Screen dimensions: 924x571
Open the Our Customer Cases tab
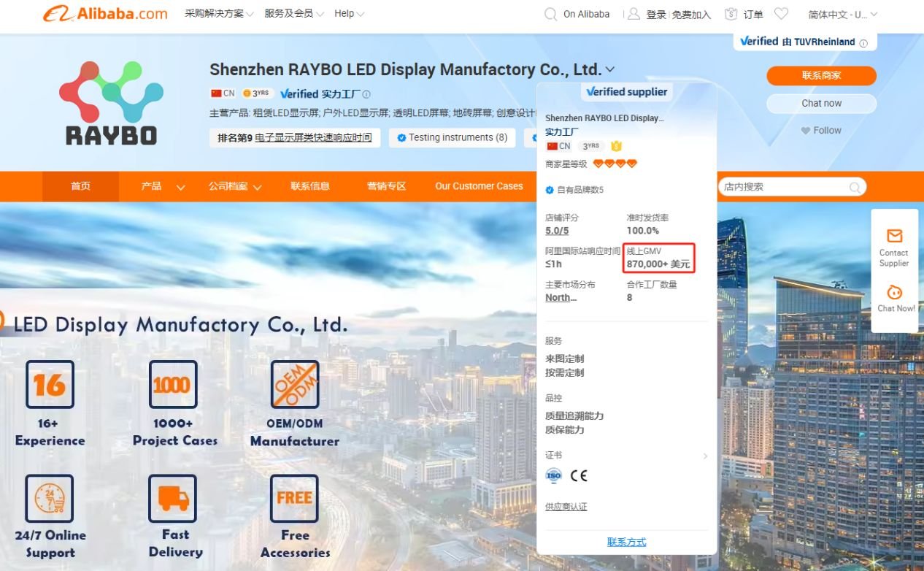[x=479, y=186]
